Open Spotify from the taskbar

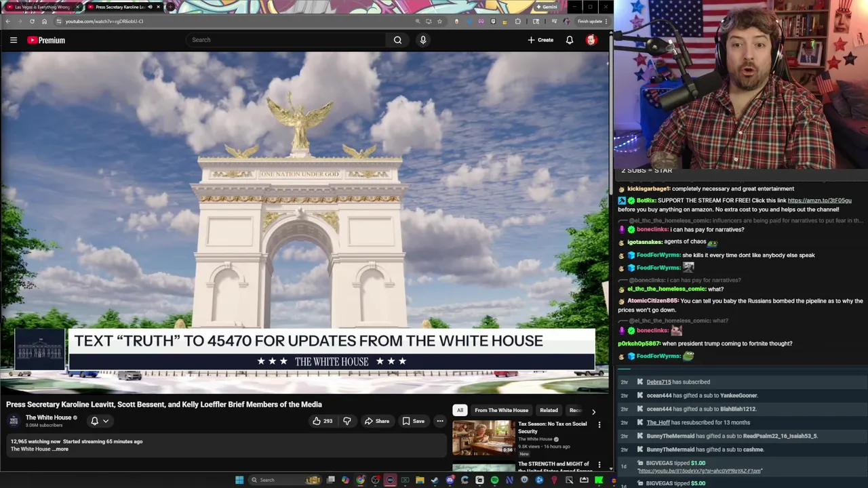tap(494, 480)
